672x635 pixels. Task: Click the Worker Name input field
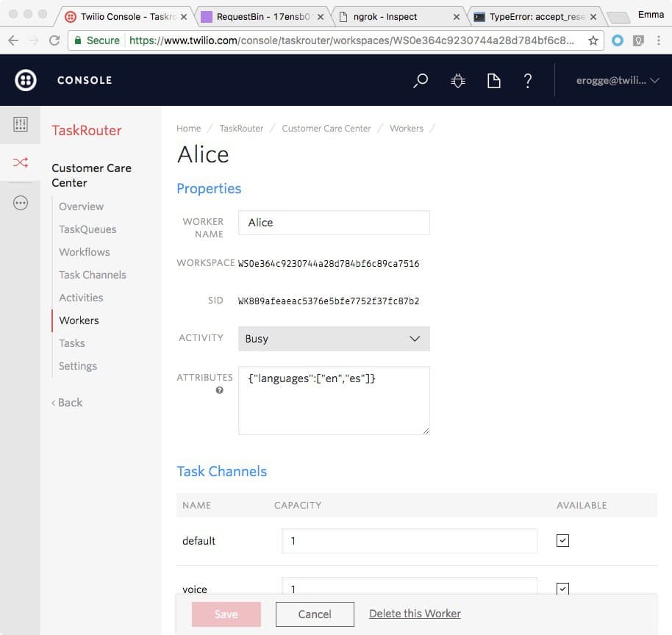coord(333,223)
